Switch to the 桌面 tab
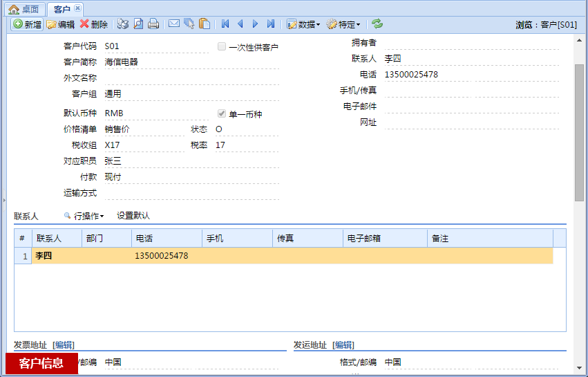Screen dimensions: 588x377 [x=24, y=9]
